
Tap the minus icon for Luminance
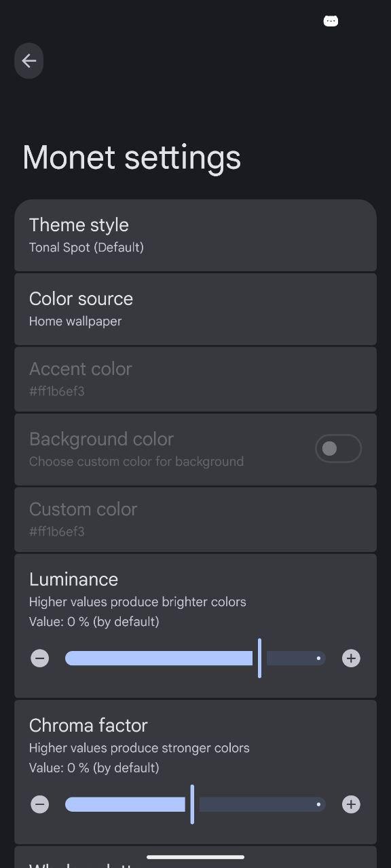click(40, 658)
